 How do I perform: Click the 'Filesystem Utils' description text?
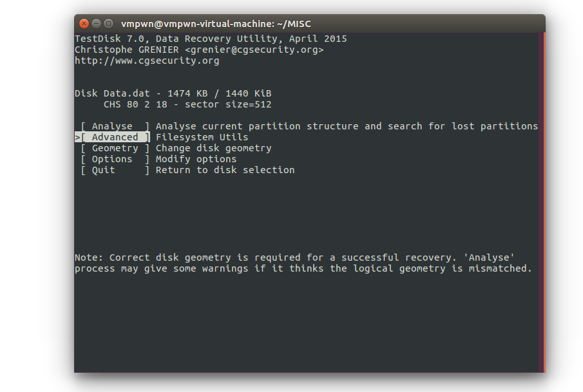[202, 137]
